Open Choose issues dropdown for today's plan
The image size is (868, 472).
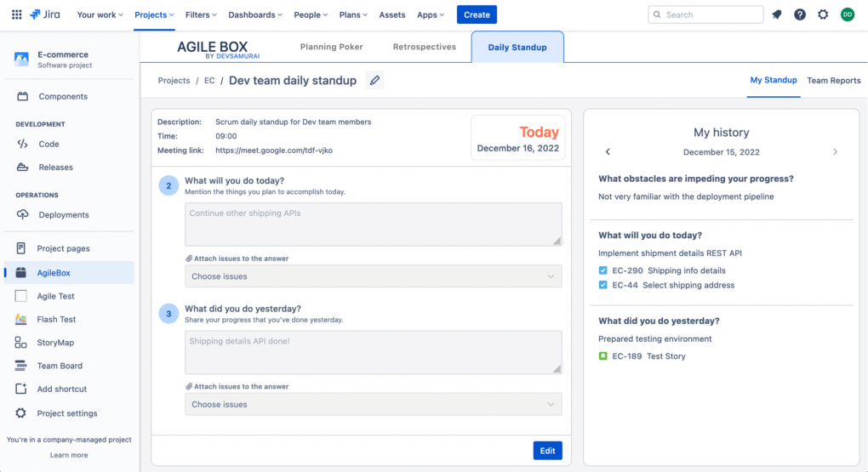pos(373,276)
